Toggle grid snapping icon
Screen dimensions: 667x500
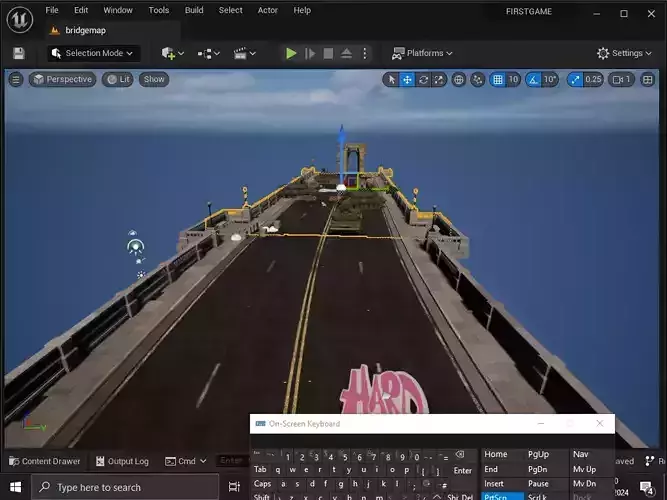pos(498,80)
